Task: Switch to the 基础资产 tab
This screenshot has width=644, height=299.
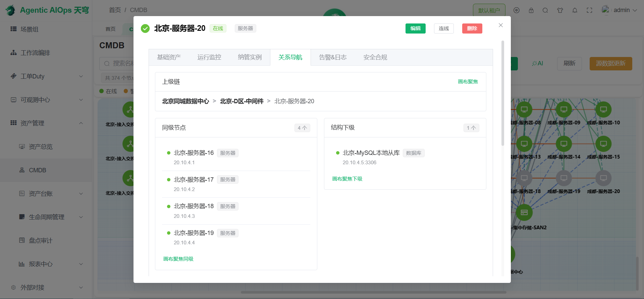Action: [169, 57]
